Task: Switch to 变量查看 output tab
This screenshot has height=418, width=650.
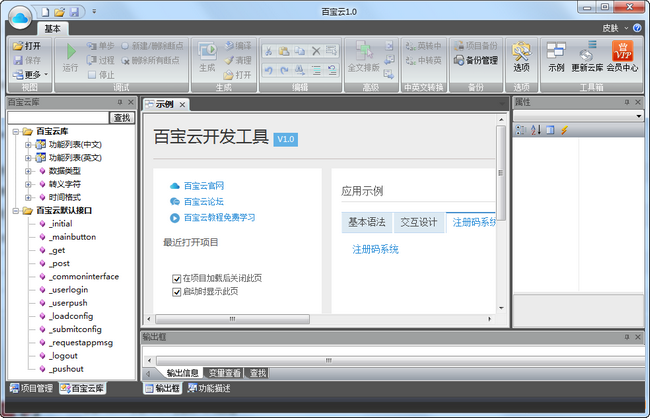Action: pos(224,373)
